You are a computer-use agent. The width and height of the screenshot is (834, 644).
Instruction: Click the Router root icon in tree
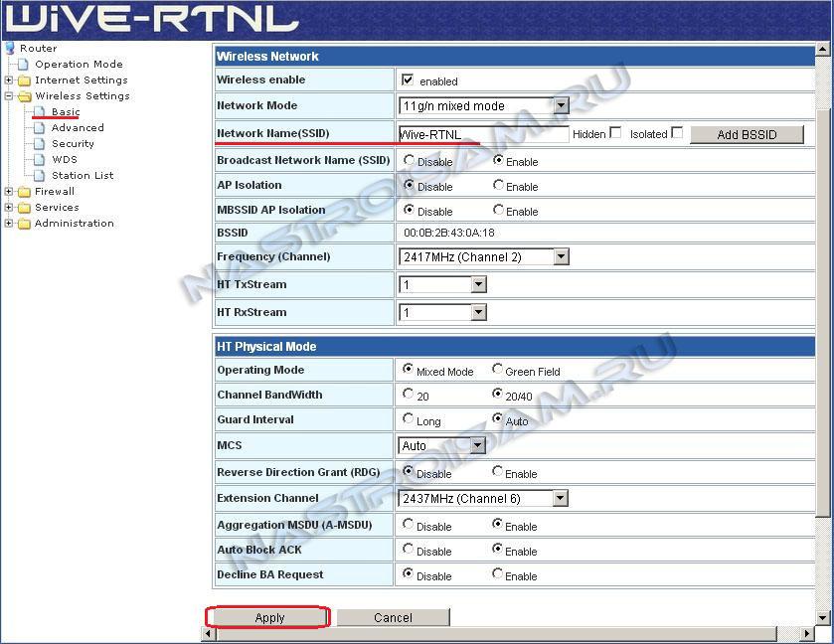(x=10, y=48)
